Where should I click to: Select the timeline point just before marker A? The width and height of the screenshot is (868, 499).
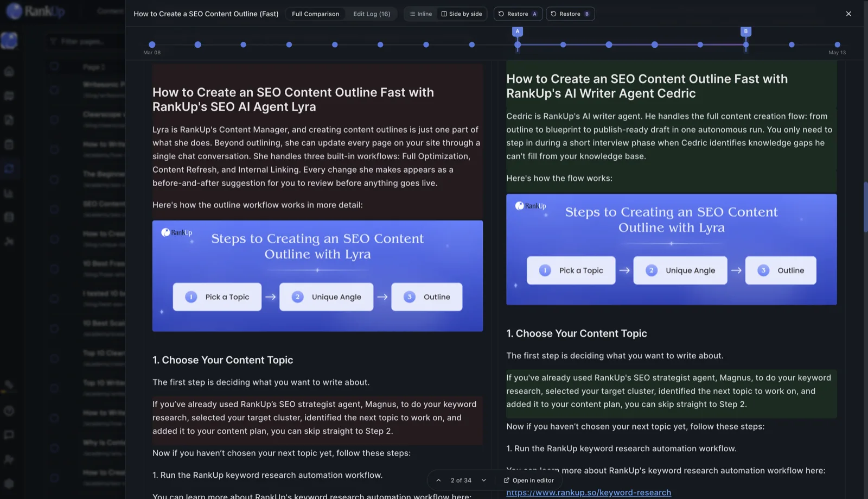click(x=472, y=45)
